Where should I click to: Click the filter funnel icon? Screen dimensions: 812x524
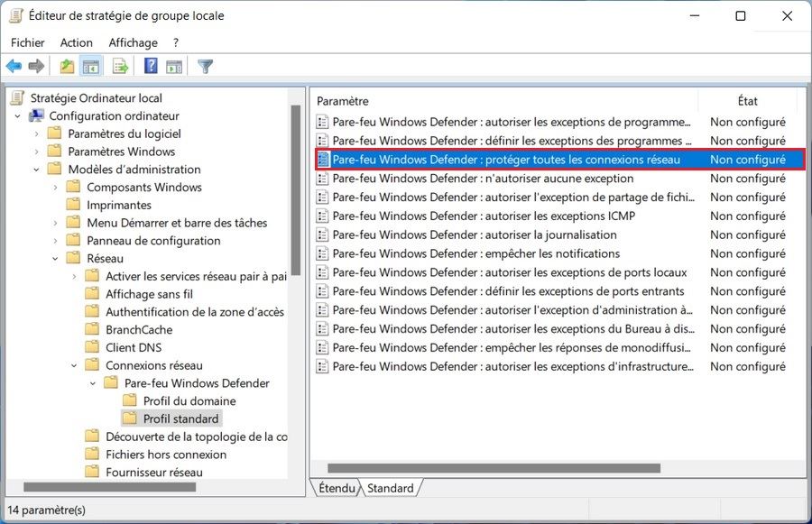[x=205, y=66]
